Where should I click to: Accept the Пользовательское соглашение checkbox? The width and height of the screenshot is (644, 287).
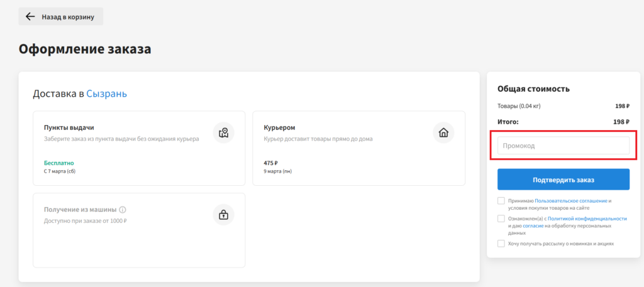pos(501,201)
